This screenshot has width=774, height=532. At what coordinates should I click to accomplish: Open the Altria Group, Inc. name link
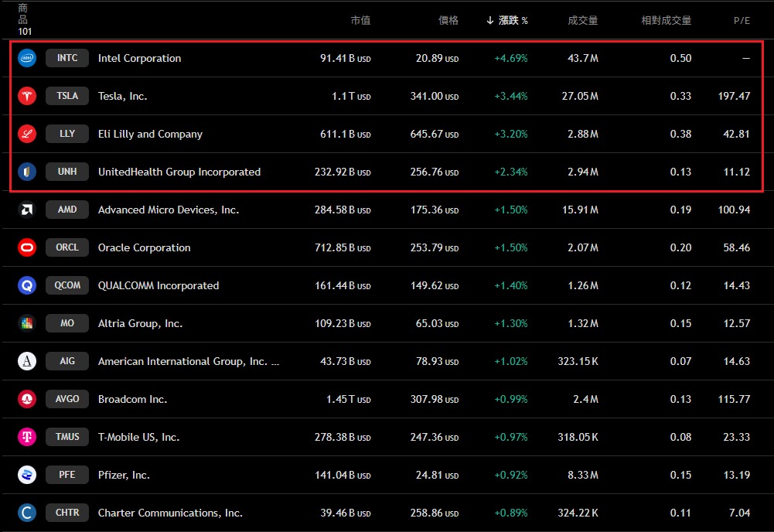point(140,323)
